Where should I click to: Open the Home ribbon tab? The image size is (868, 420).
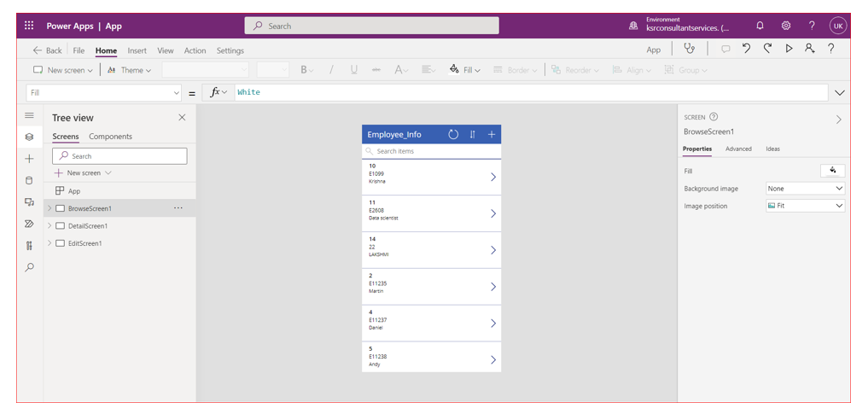(x=107, y=50)
